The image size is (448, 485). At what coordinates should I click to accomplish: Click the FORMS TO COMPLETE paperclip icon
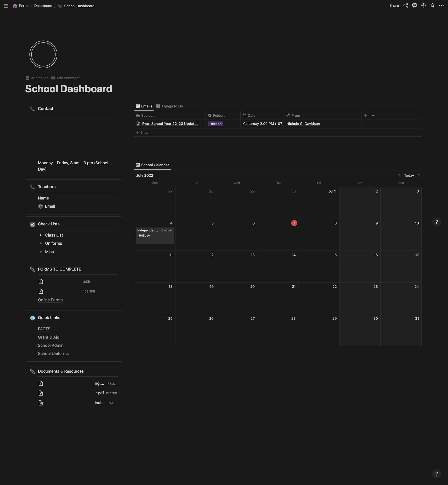[32, 269]
